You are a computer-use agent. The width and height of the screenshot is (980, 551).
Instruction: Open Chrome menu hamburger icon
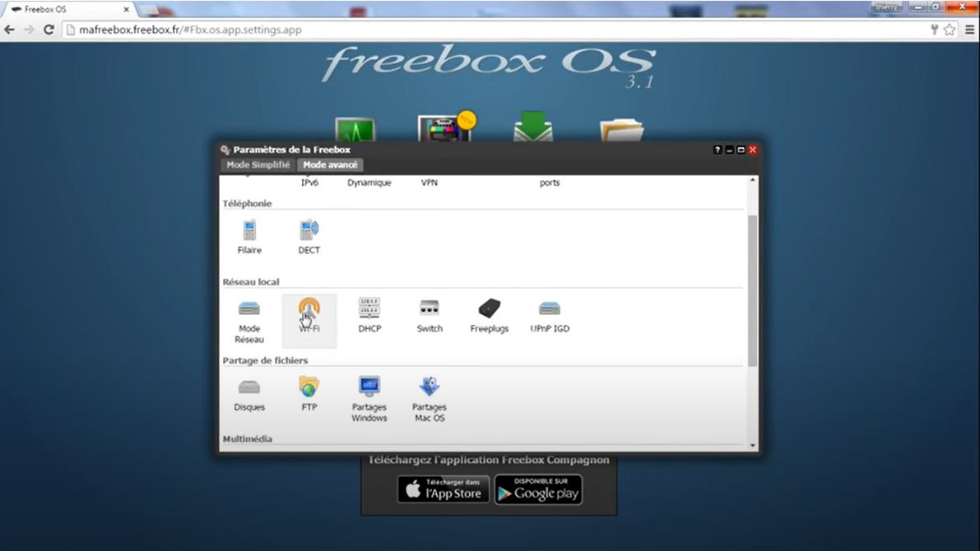point(970,30)
